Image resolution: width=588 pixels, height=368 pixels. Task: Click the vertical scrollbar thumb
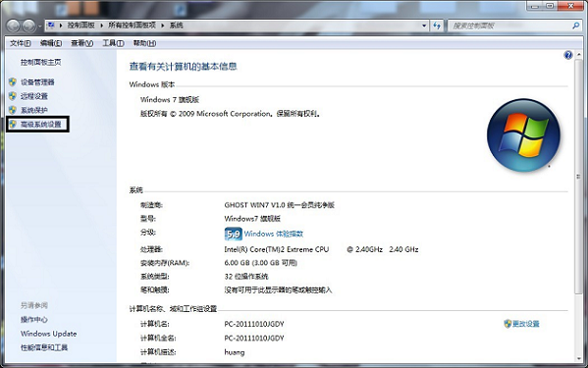pyautogui.click(x=578, y=176)
